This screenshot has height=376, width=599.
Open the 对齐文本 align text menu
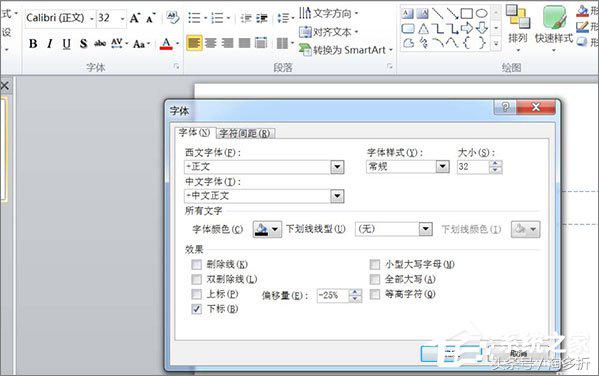click(328, 32)
